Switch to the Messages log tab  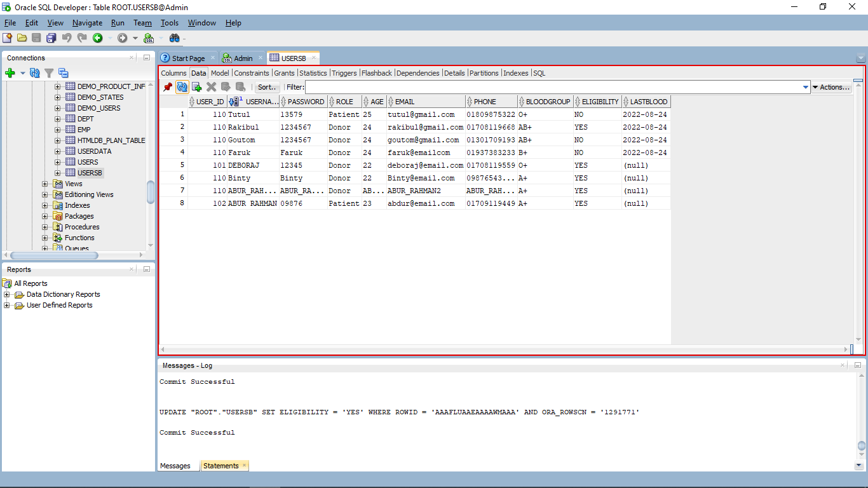point(175,466)
